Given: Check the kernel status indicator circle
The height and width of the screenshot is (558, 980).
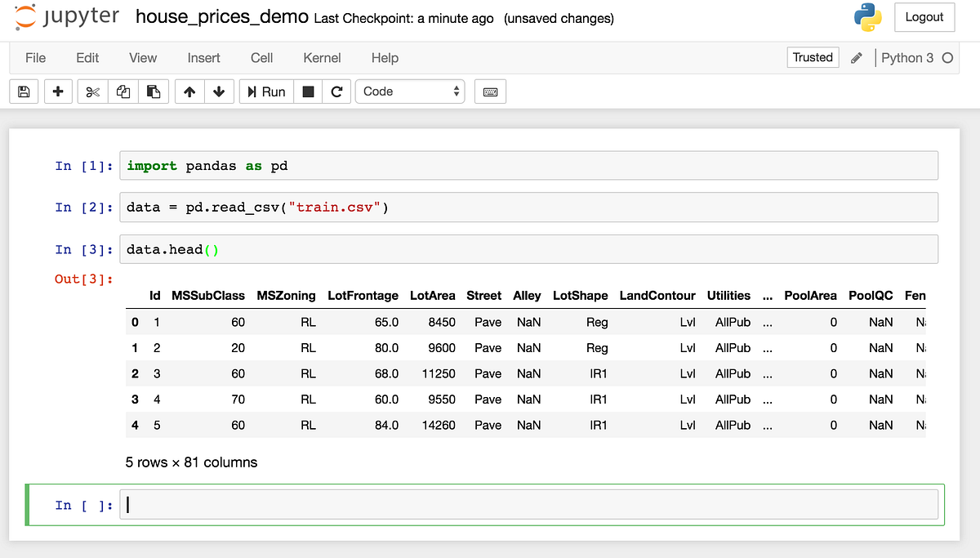Looking at the screenshot, I should coord(947,58).
